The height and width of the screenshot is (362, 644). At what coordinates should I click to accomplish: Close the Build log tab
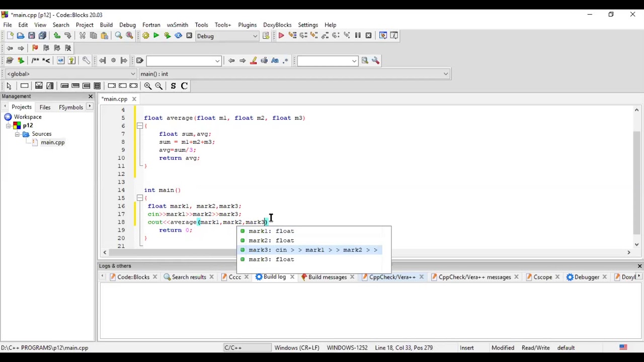click(292, 277)
